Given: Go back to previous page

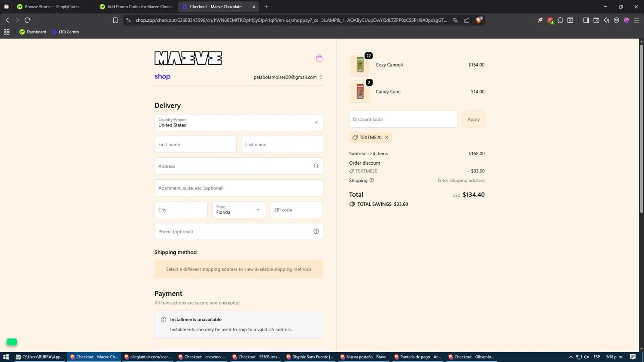Looking at the screenshot, I should click(7, 20).
